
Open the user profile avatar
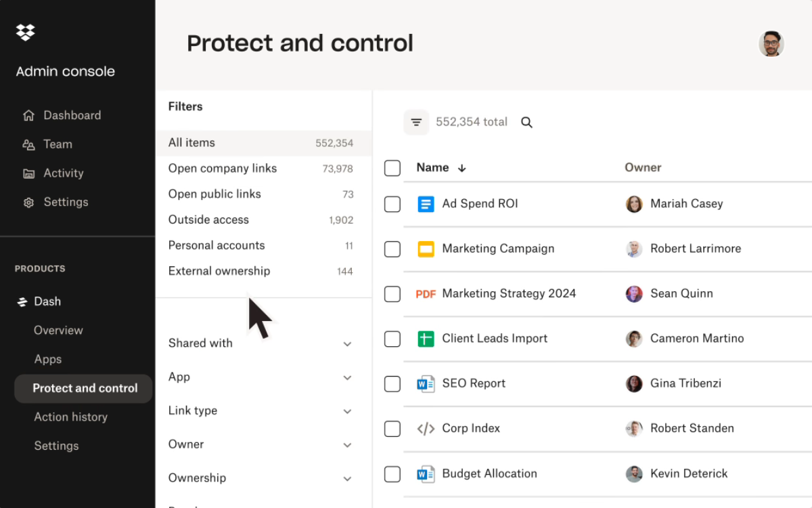click(771, 44)
